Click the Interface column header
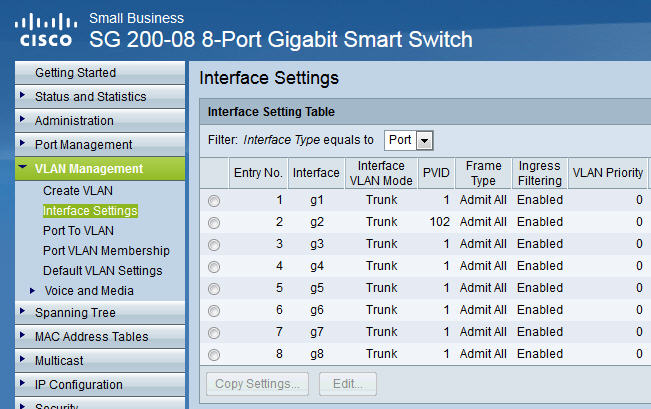 [316, 173]
